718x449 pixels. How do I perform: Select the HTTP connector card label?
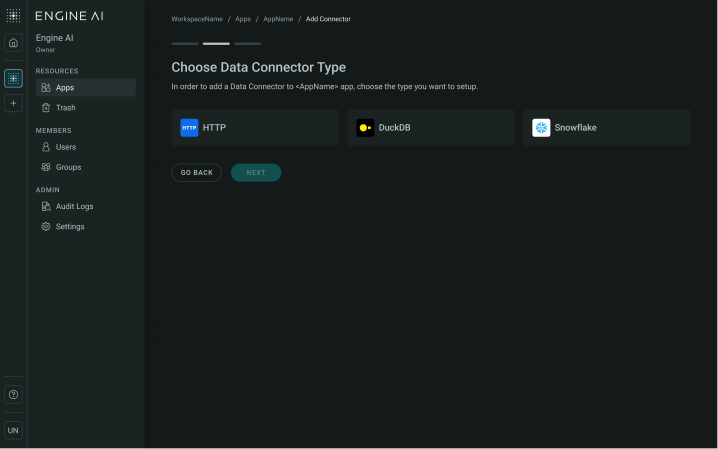point(214,128)
